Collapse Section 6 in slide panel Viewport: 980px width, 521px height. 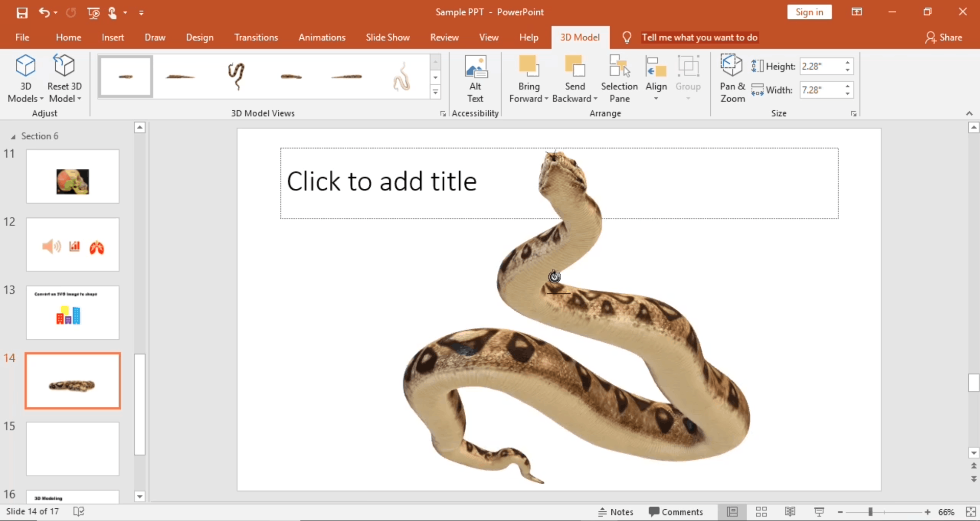pyautogui.click(x=13, y=136)
